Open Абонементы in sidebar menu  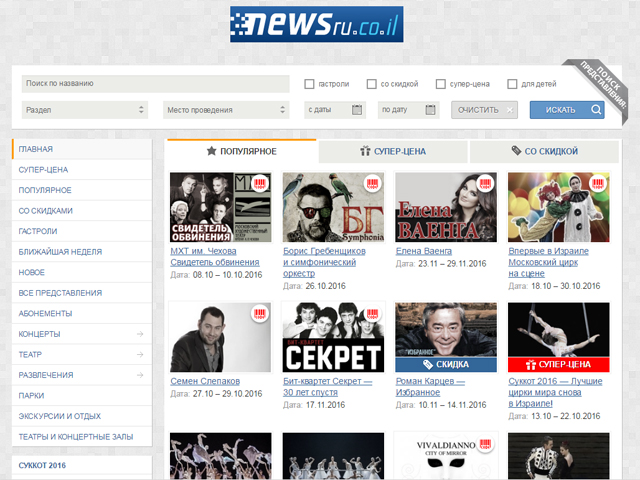point(82,313)
